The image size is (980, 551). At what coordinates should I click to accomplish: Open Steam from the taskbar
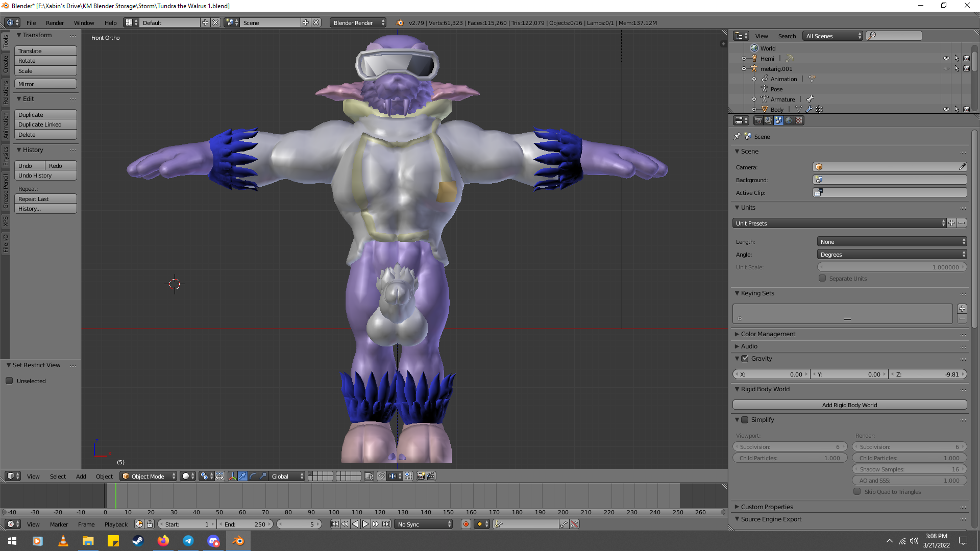coord(138,541)
